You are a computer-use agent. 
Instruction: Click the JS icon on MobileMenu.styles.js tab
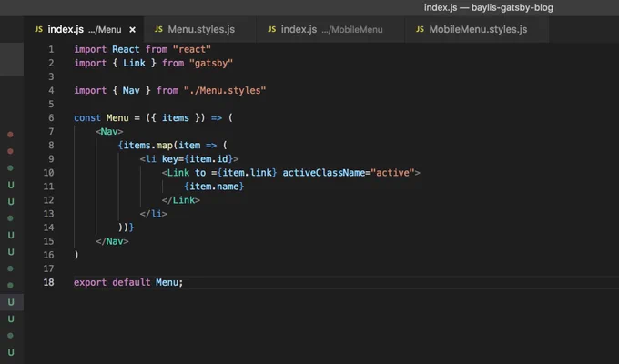click(x=420, y=30)
